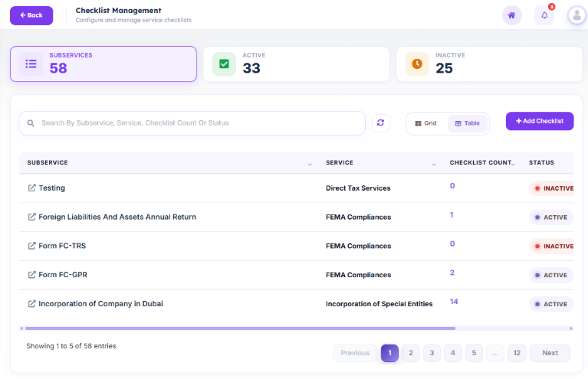Viewport: 588px width, 379px height.
Task: Switch to Table view
Action: pyautogui.click(x=467, y=123)
